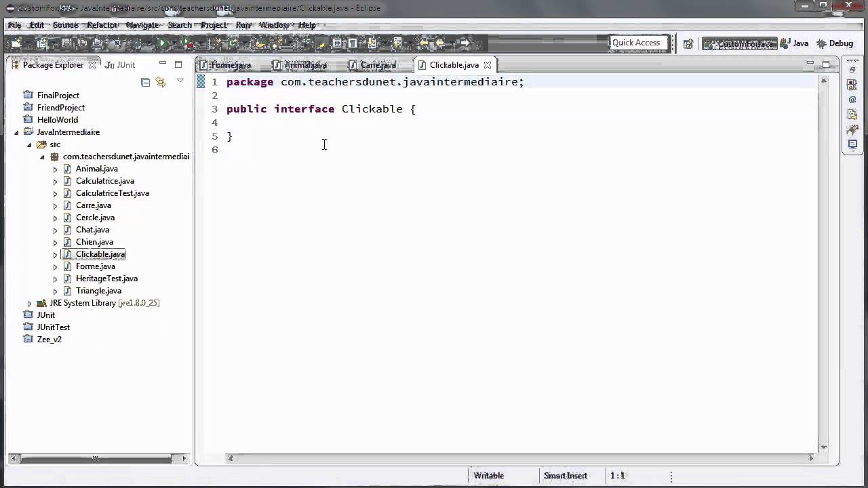868x488 pixels.
Task: Click the 1:1 cursor position status
Action: [x=617, y=476]
